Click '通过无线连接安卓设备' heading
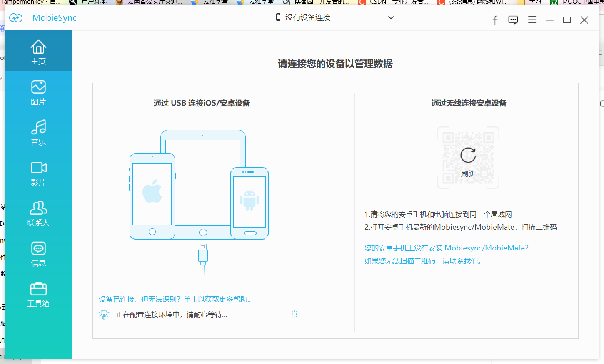This screenshot has height=364, width=604. (x=469, y=103)
